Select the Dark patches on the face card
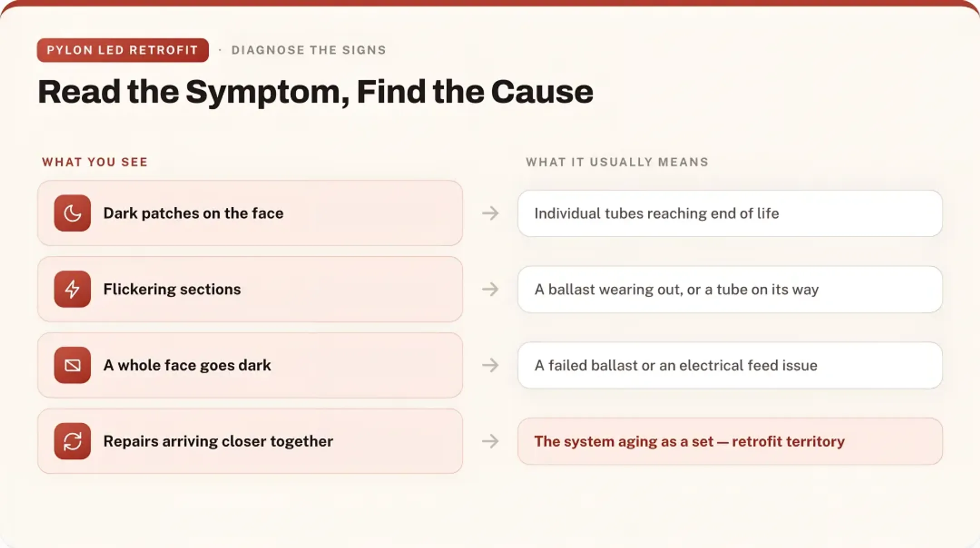This screenshot has height=548, width=980. [250, 213]
